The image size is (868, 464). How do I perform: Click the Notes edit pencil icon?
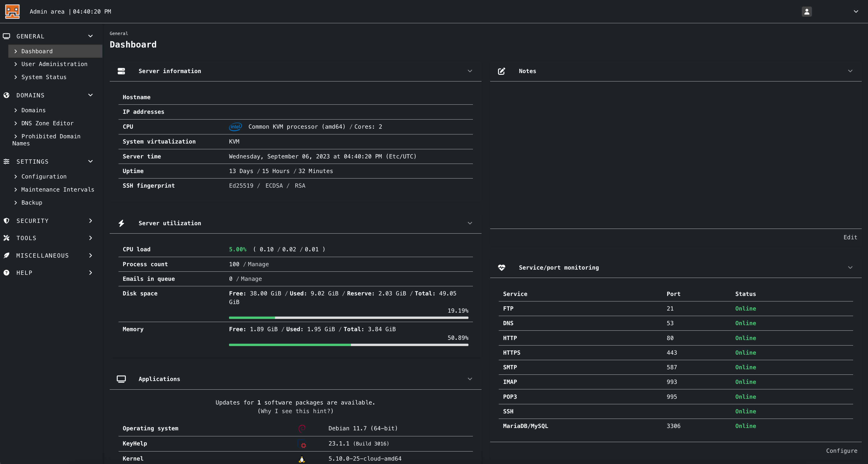(x=501, y=71)
